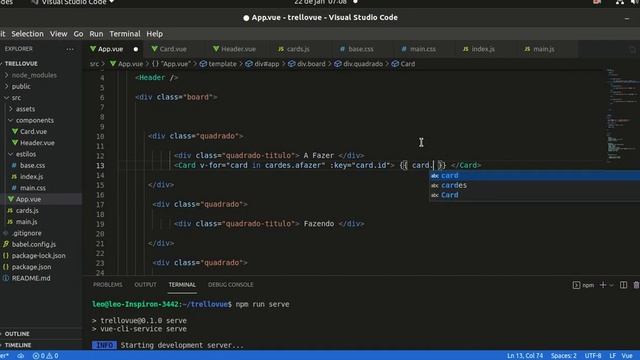
Task: Switch to the main.css editor tab
Action: click(x=423, y=49)
